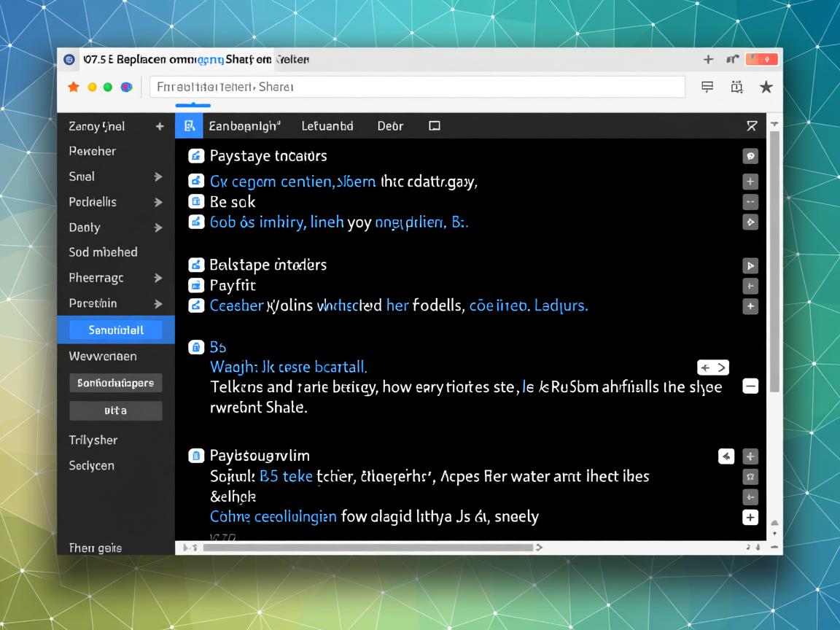Expand the "Snal" sidebar item arrow
This screenshot has height=630, width=840.
[x=158, y=176]
